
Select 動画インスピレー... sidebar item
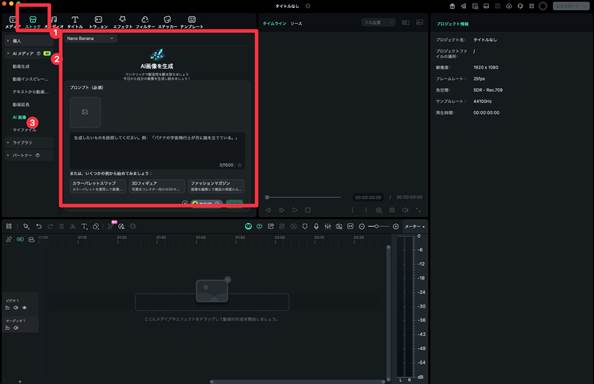[30, 79]
